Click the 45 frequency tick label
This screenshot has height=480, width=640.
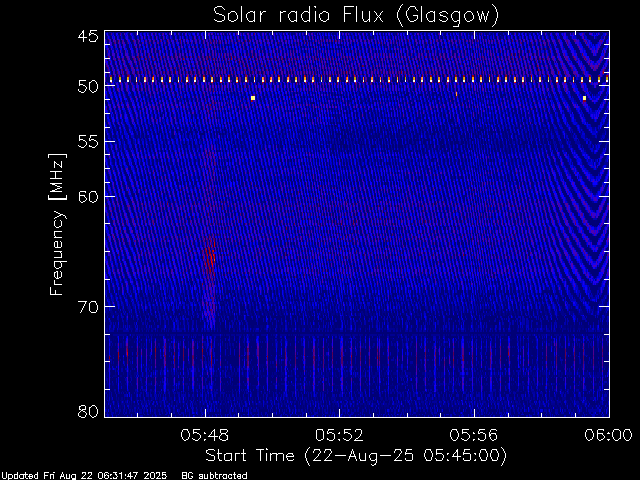click(x=88, y=36)
